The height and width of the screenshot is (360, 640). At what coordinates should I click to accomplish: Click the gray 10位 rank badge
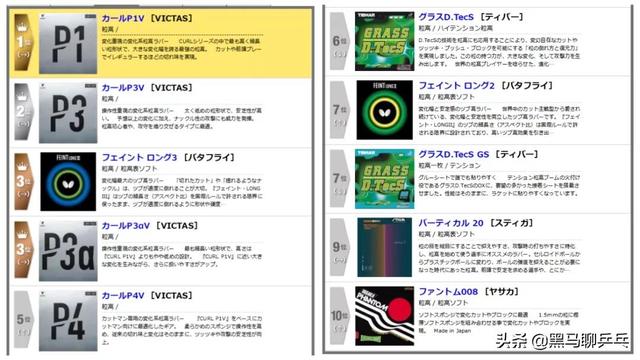point(339,315)
